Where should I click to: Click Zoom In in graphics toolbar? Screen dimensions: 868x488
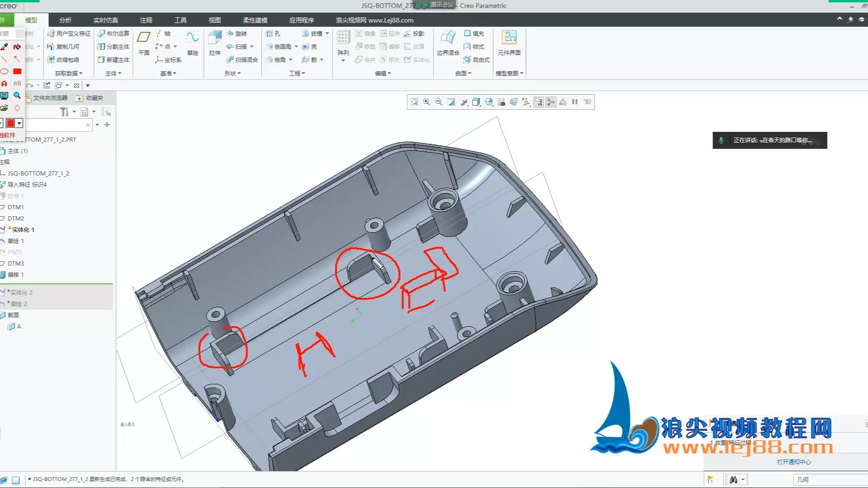coord(426,102)
